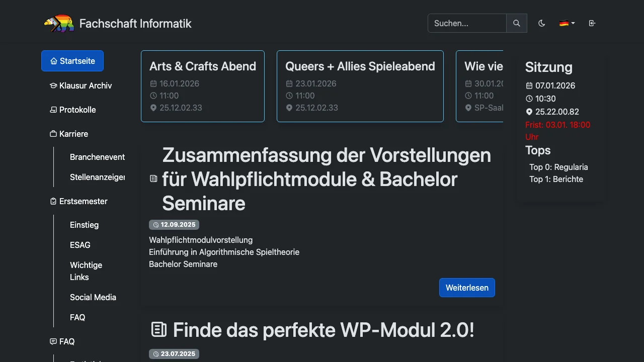Viewport: 644px width, 362px height.
Task: Click the Protokolle book icon
Action: tap(53, 110)
